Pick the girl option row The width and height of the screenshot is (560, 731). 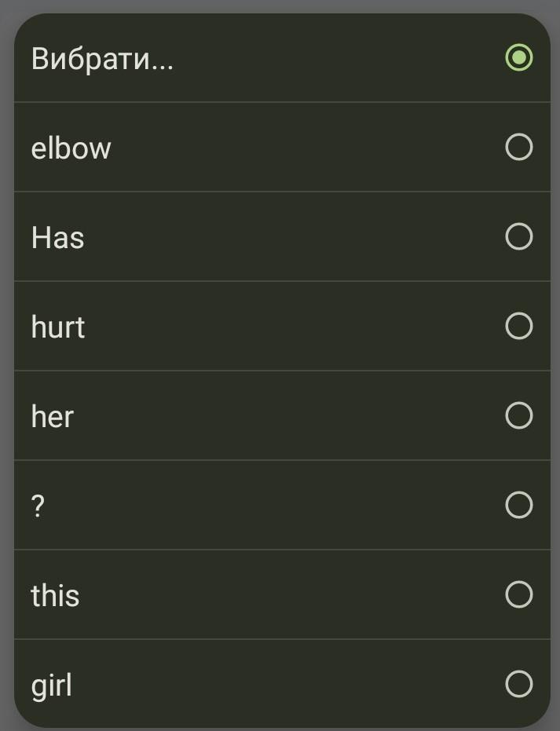pyautogui.click(x=282, y=684)
